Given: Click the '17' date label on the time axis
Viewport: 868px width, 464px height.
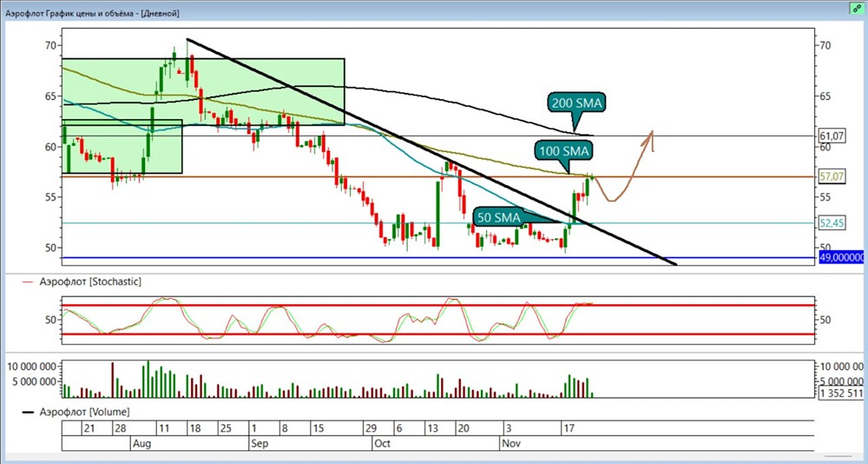Looking at the screenshot, I should (x=569, y=428).
